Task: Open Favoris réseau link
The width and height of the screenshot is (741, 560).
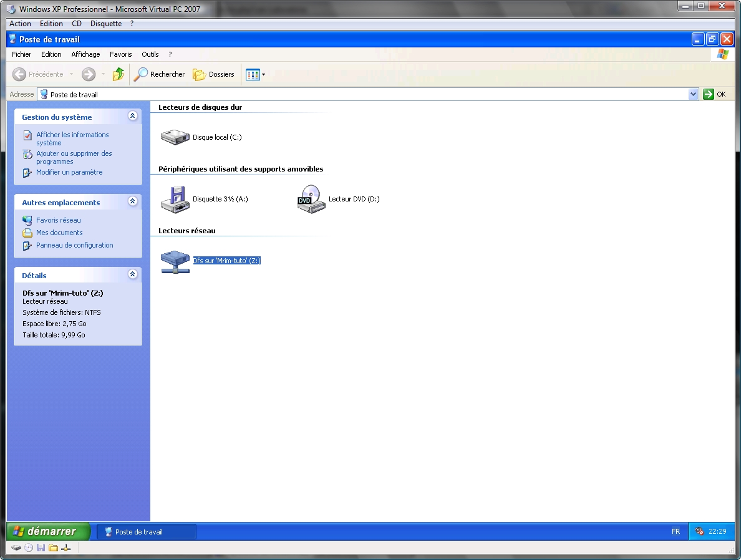Action: pos(59,220)
